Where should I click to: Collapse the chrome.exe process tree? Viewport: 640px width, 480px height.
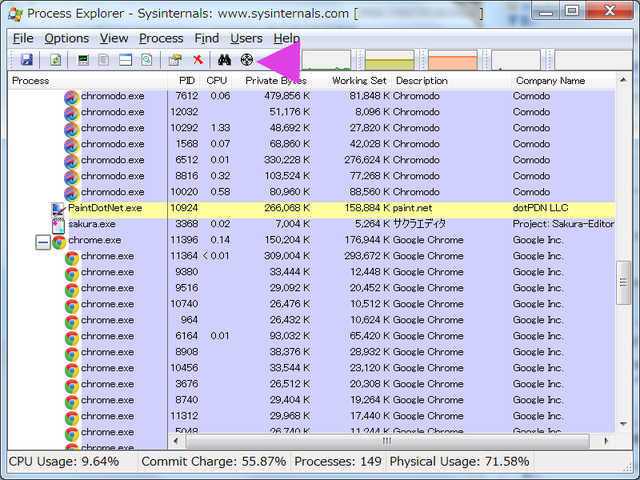coord(43,242)
